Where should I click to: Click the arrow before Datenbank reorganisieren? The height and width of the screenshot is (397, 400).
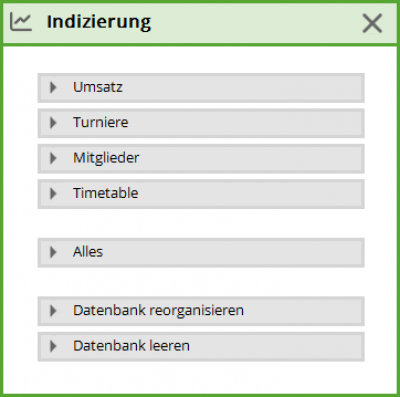[53, 311]
